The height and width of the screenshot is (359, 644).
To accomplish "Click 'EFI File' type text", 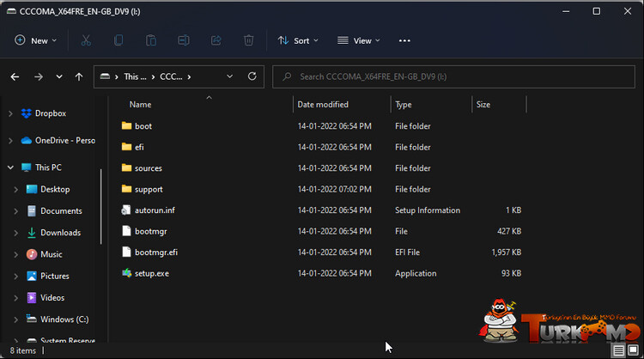I will pos(407,253).
